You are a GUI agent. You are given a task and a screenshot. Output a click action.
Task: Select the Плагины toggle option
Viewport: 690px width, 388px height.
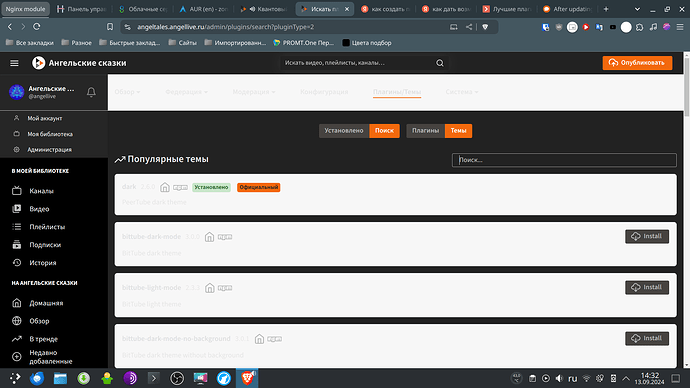[x=425, y=131]
